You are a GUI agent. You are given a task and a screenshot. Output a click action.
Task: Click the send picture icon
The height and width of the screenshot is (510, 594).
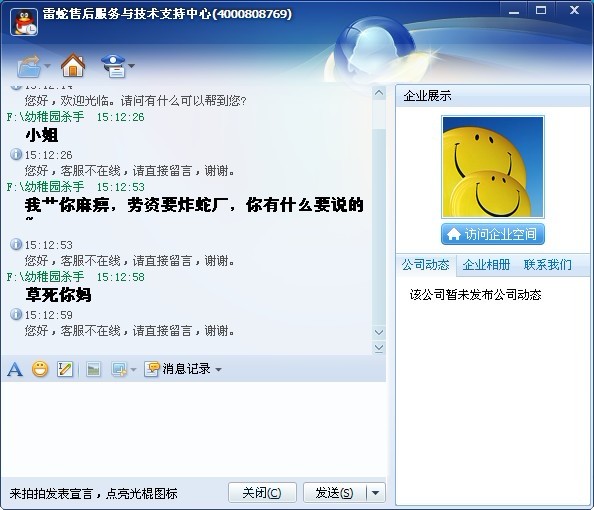click(93, 369)
